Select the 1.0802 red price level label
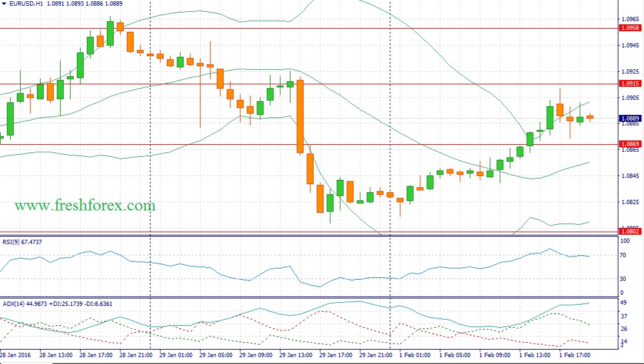 629,232
